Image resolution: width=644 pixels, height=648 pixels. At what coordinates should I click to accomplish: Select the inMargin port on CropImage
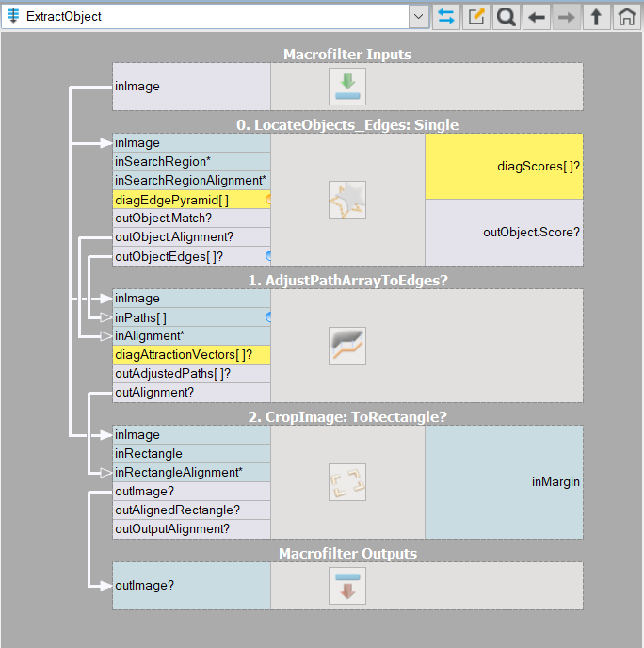504,482
